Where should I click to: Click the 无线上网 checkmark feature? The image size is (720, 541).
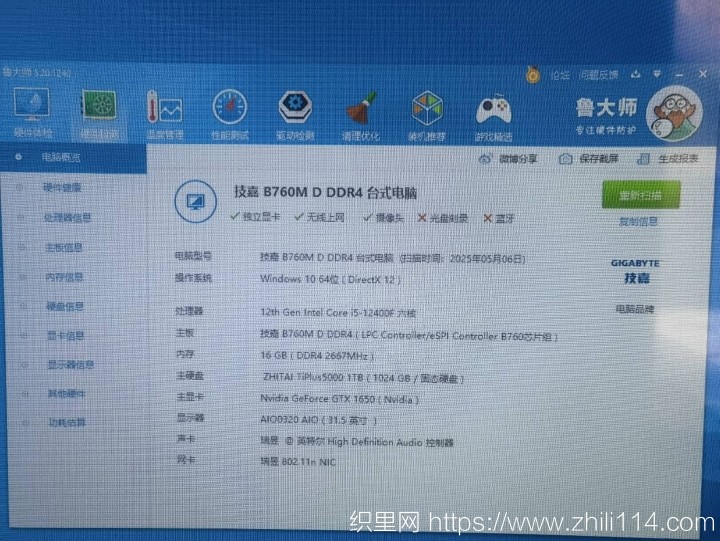320,217
